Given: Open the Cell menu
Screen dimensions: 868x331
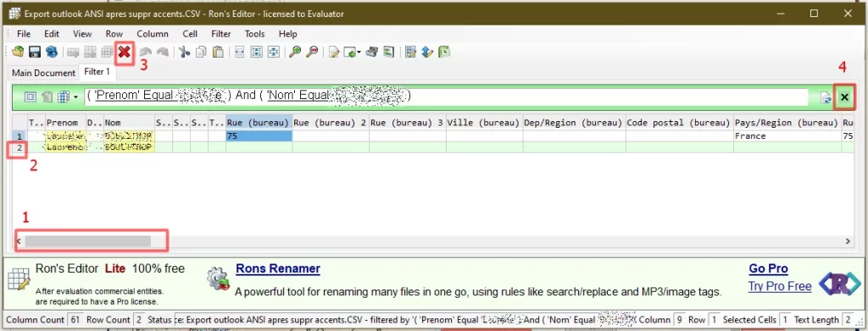Looking at the screenshot, I should pos(190,34).
